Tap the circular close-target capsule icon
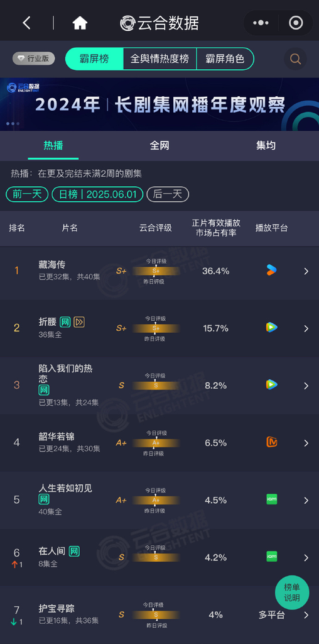 tap(296, 23)
